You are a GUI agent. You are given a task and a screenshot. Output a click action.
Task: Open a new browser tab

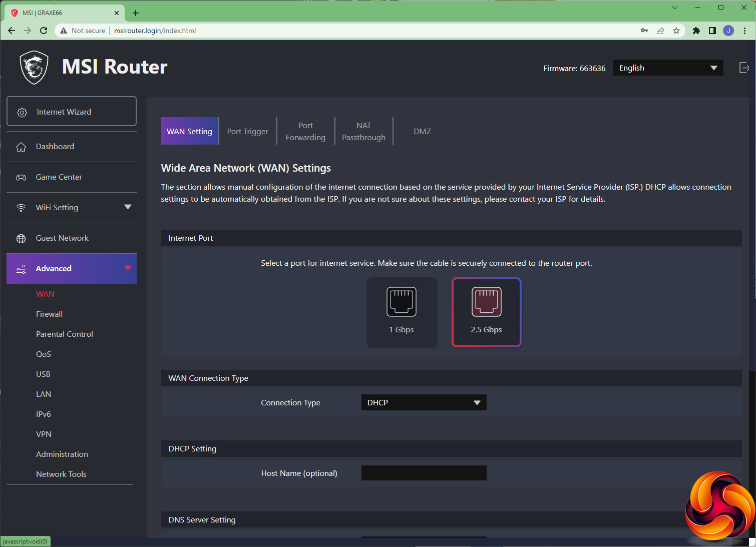click(136, 13)
